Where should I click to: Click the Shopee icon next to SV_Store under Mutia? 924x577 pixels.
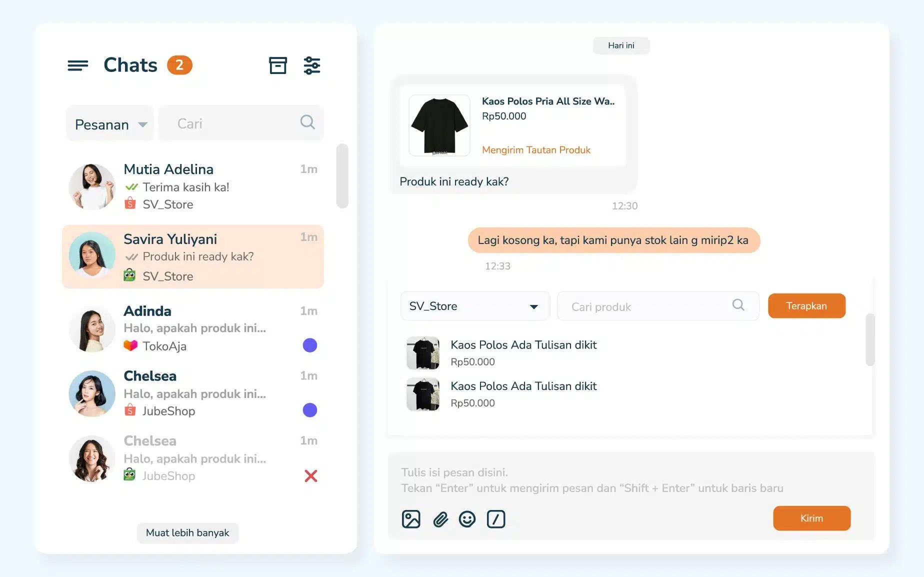pyautogui.click(x=130, y=203)
